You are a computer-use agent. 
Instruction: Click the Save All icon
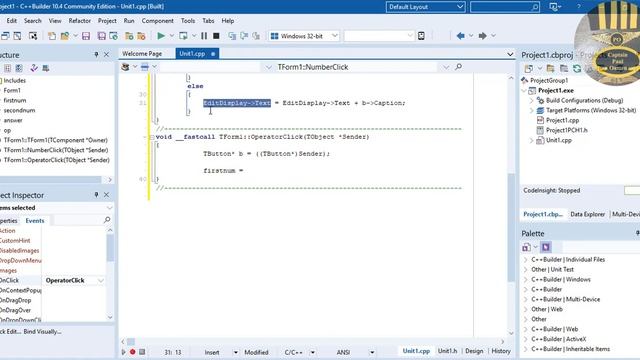click(x=101, y=36)
